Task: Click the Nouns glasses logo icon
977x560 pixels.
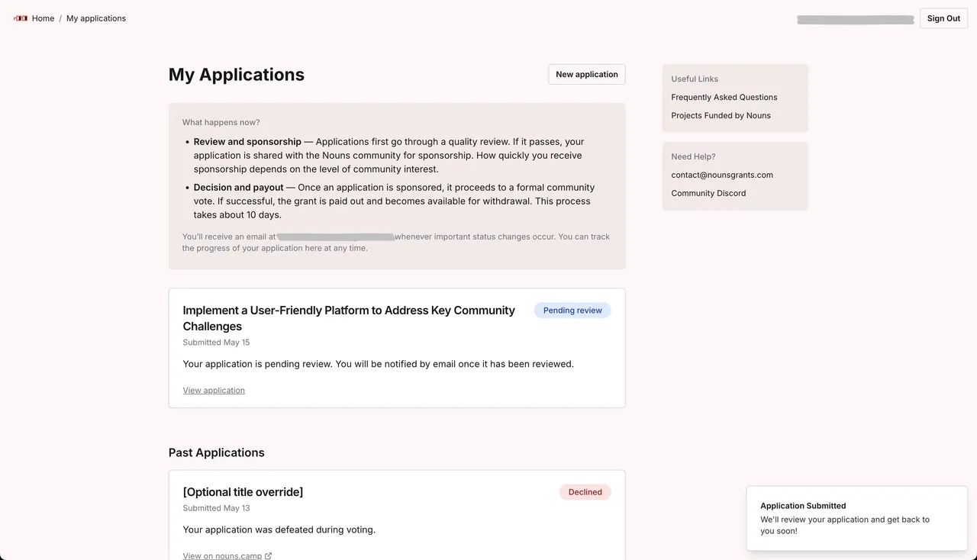Action: click(21, 18)
